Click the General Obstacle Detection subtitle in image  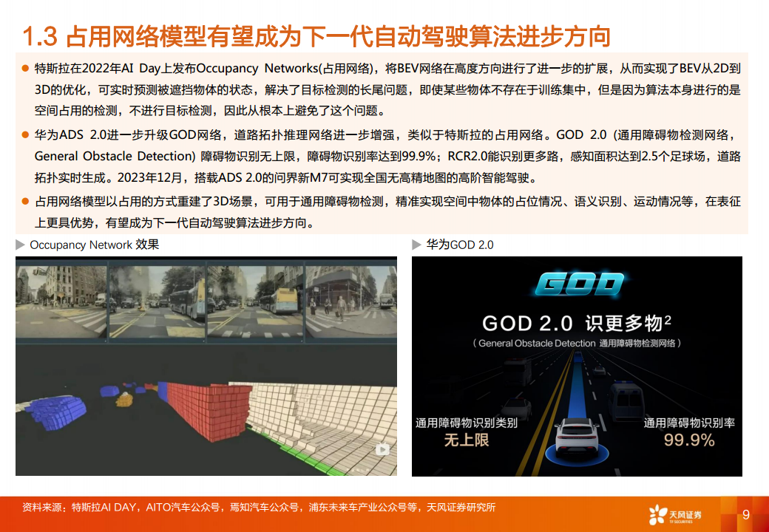click(577, 344)
